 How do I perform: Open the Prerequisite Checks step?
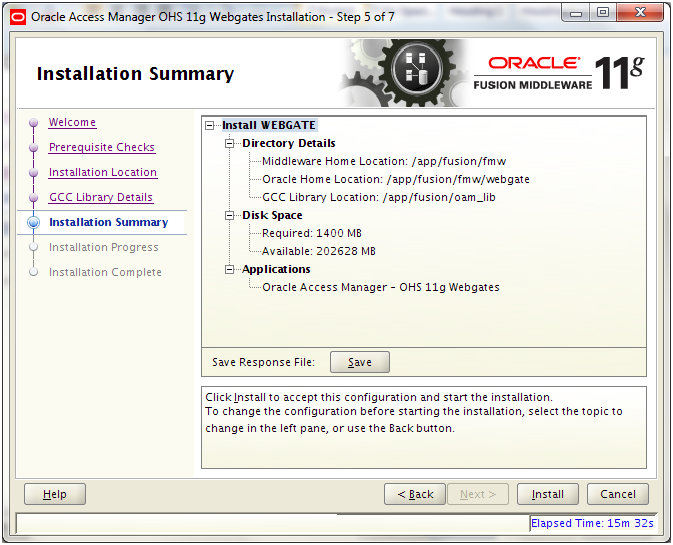tap(102, 147)
